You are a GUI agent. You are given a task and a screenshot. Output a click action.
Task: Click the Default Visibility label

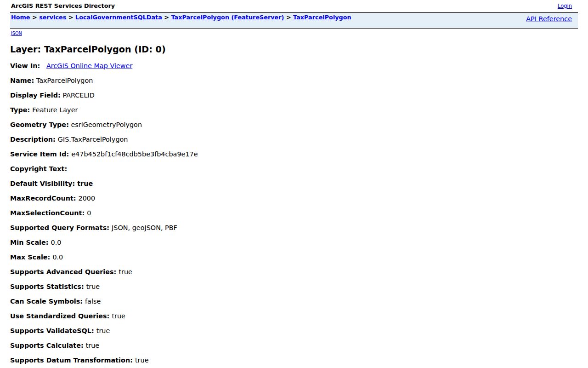click(43, 184)
